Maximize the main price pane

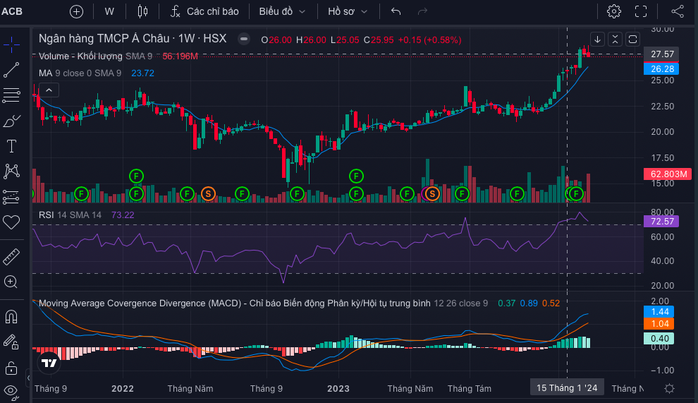tap(633, 39)
